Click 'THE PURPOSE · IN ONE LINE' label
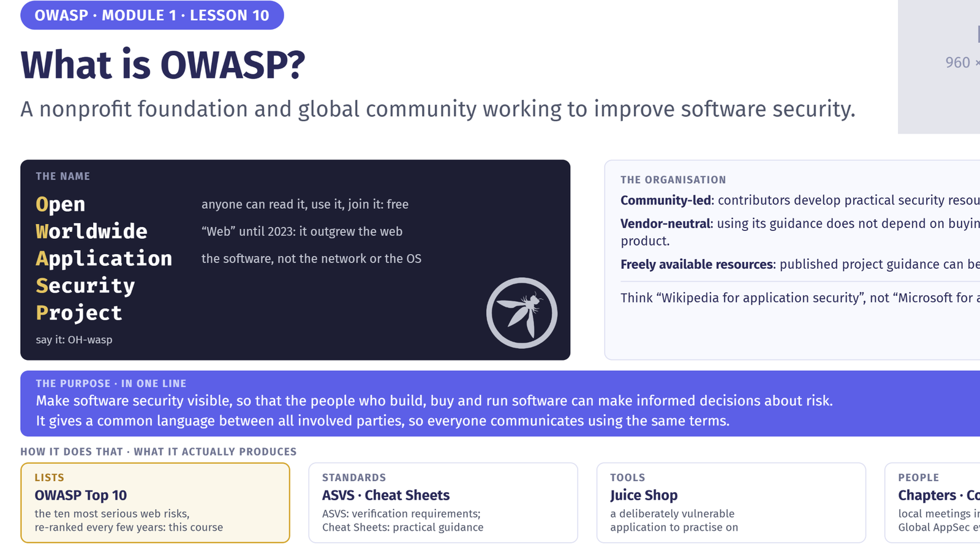980x551 pixels. 111,383
